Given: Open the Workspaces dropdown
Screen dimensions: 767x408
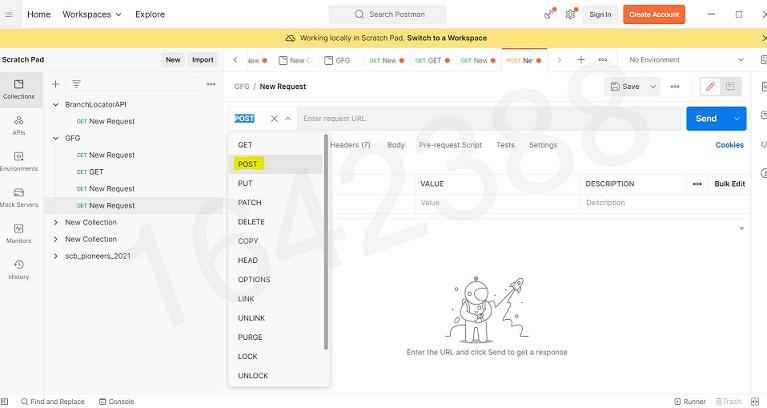Looking at the screenshot, I should click(91, 15).
